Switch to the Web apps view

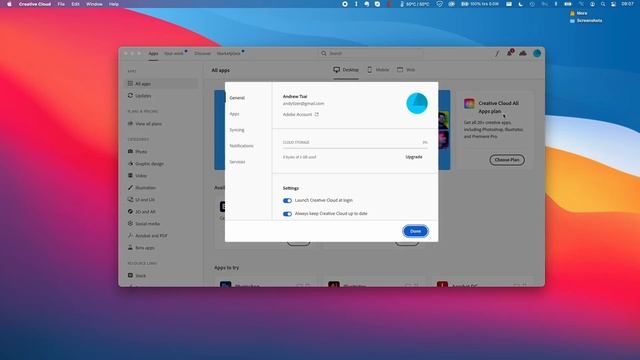point(406,70)
